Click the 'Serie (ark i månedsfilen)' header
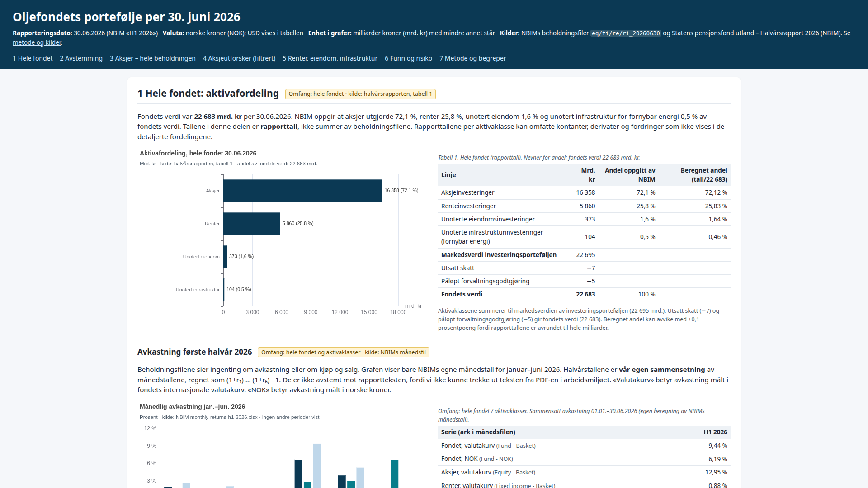This screenshot has height=488, width=868. 478,432
